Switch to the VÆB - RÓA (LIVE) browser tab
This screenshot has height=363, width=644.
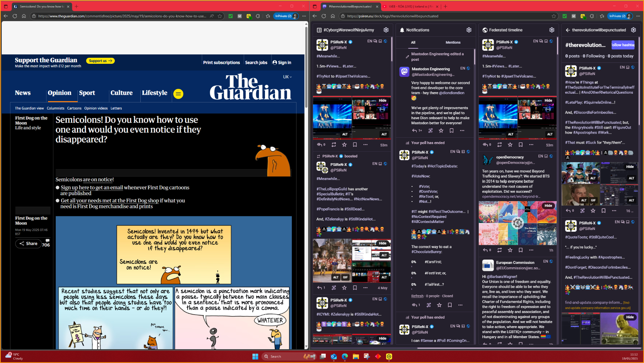(411, 6)
